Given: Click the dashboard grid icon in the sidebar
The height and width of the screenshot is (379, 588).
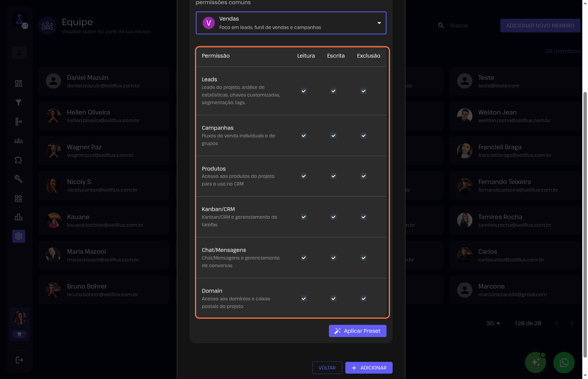Looking at the screenshot, I should [18, 83].
